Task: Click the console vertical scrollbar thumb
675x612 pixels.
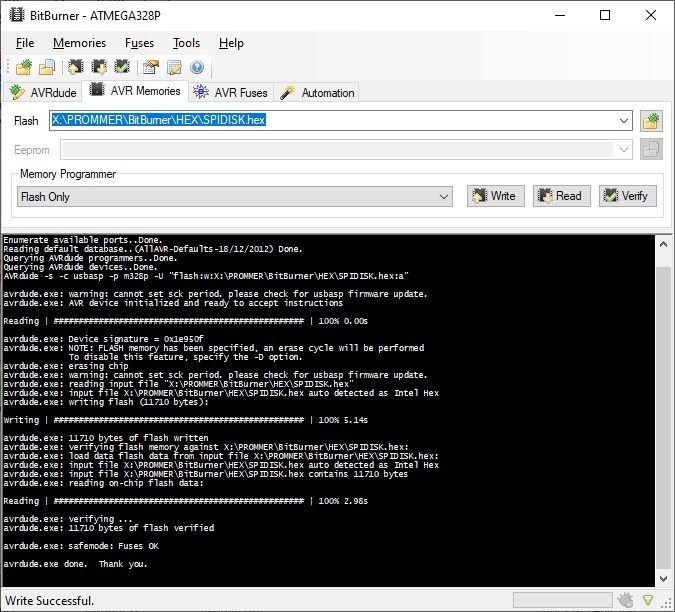Action: pos(663,417)
